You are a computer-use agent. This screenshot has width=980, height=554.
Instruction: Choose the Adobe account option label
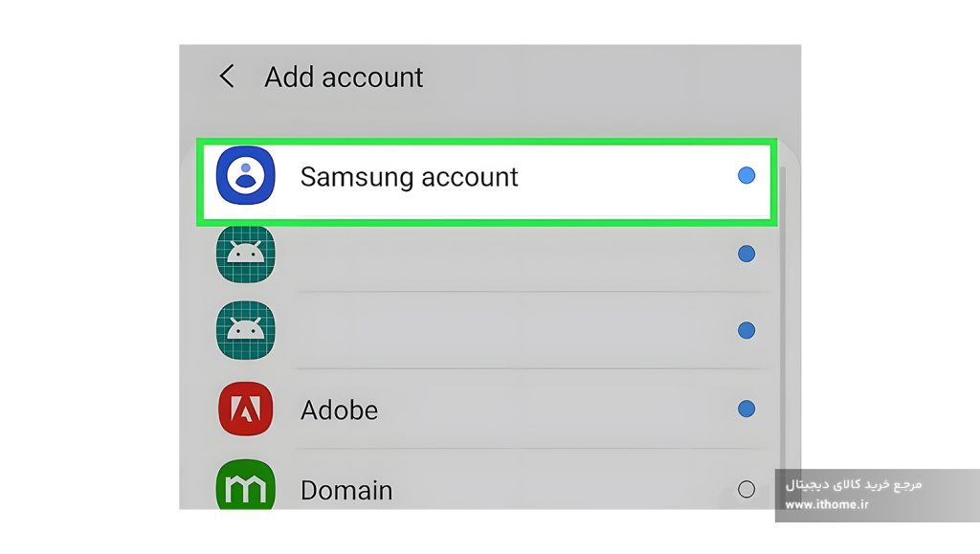[x=339, y=410]
